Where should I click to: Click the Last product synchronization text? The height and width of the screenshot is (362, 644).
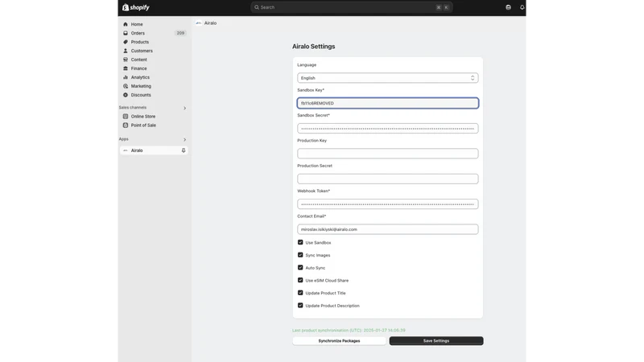coord(349,331)
